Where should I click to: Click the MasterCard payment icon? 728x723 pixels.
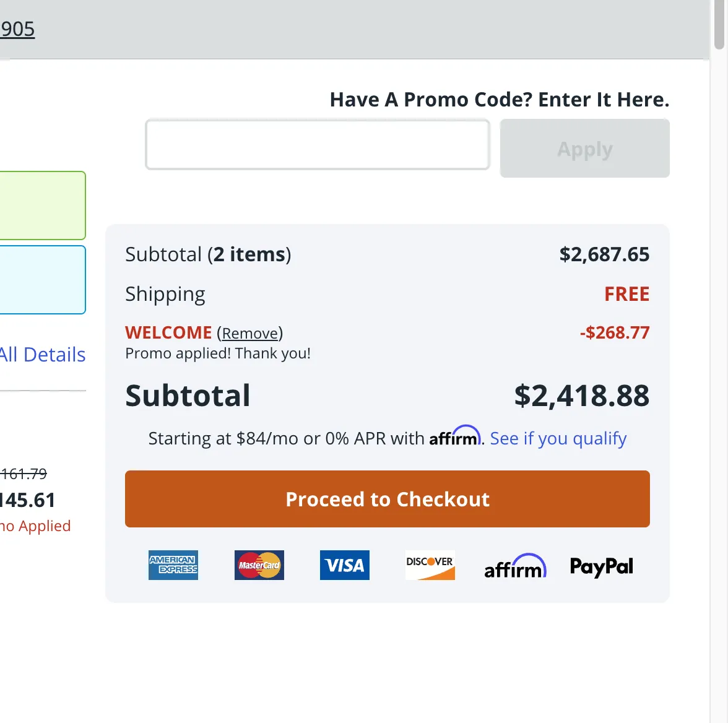tap(259, 565)
